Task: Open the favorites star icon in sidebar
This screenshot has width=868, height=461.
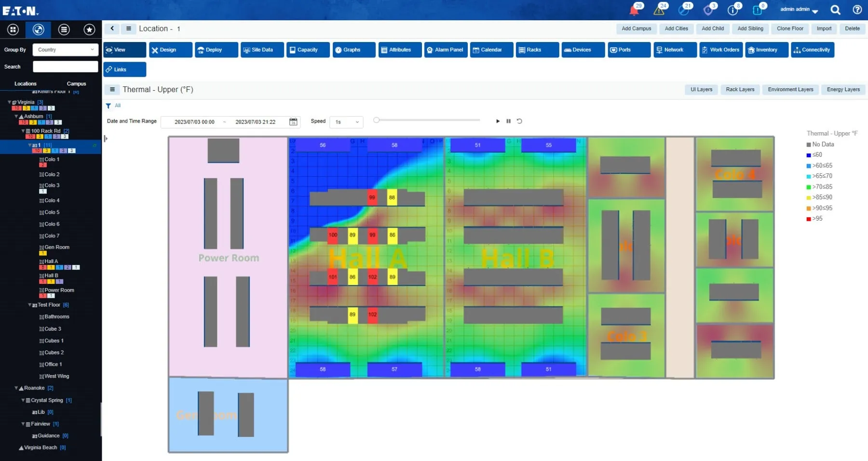Action: (x=89, y=29)
